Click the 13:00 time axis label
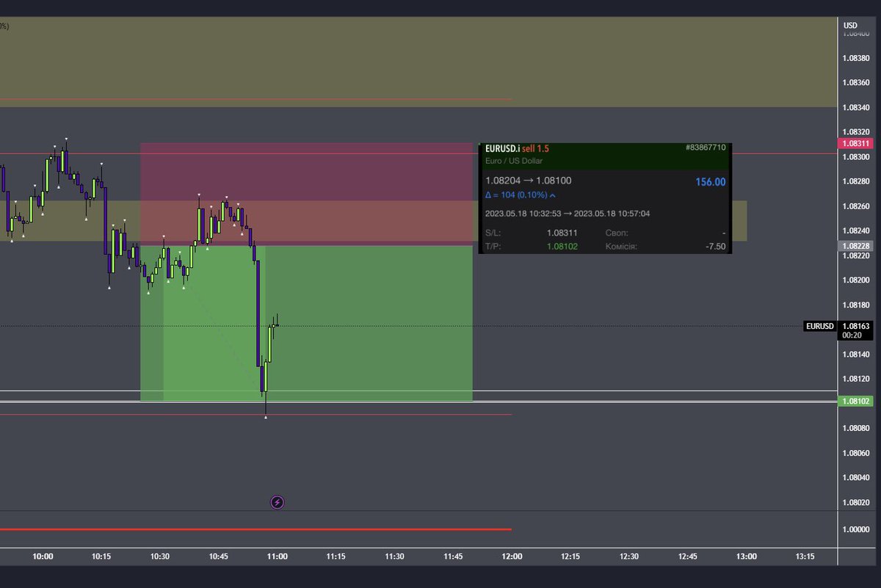 pos(747,556)
